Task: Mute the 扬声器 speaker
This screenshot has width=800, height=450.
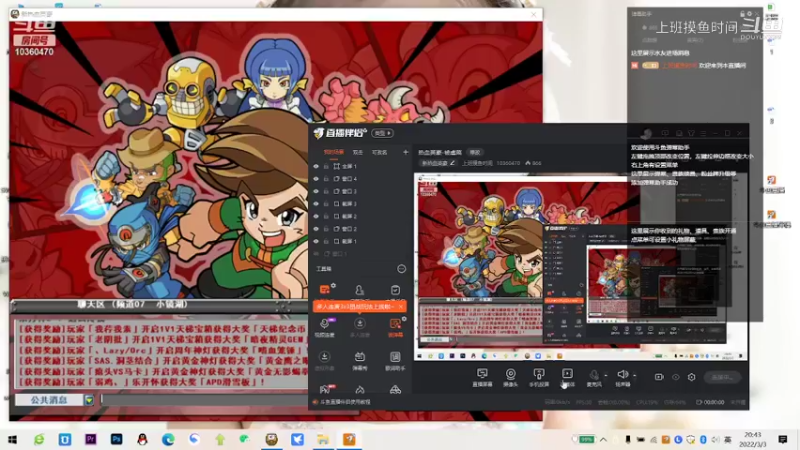Action: (x=622, y=378)
